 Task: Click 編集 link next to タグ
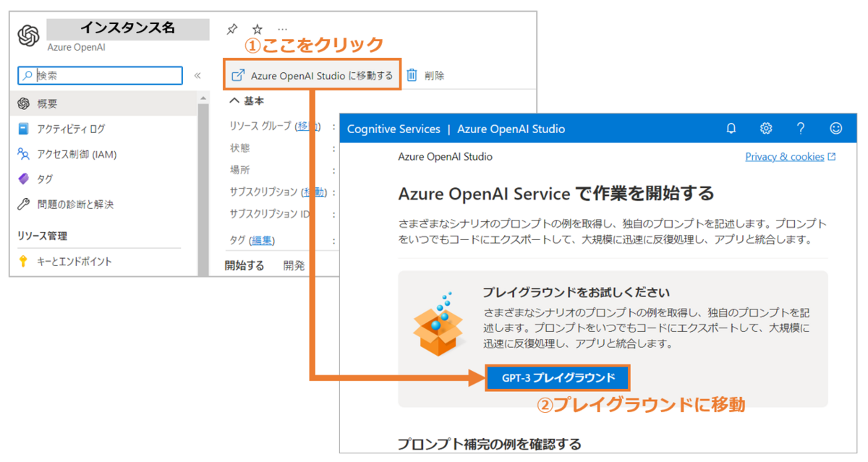coord(263,240)
